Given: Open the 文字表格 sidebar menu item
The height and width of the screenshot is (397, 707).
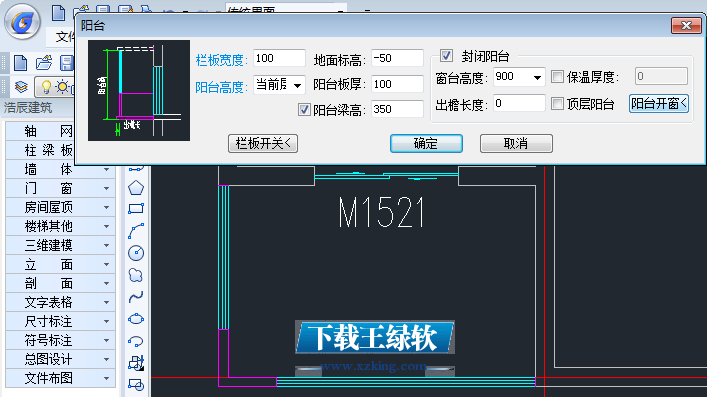Looking at the screenshot, I should 60,302.
